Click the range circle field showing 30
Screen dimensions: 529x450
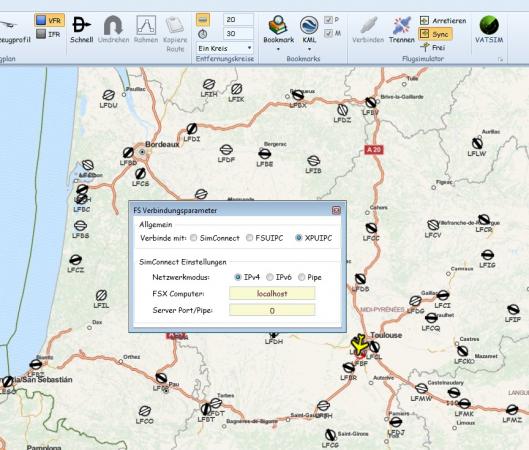[x=238, y=33]
